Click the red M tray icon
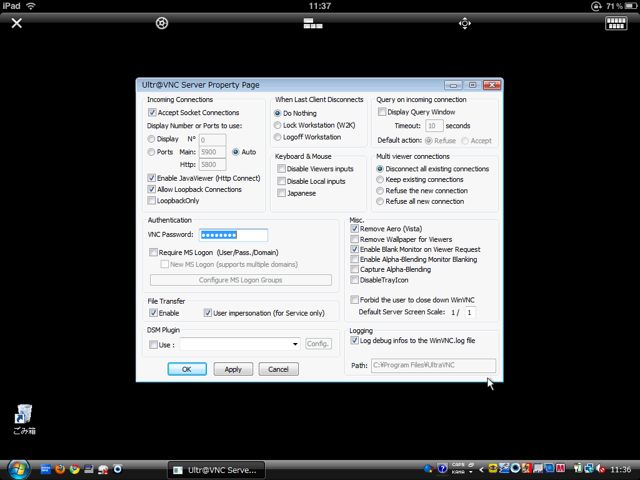The width and height of the screenshot is (640, 480). (x=560, y=469)
